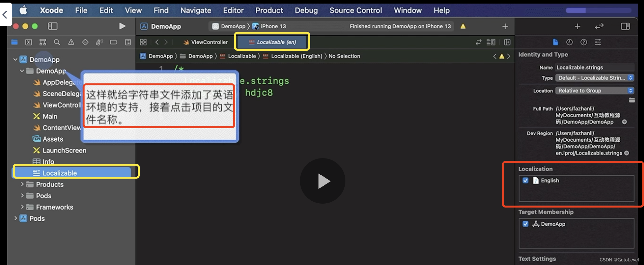The height and width of the screenshot is (265, 644).
Task: Open the Type dropdown in inspector
Action: coord(595,78)
